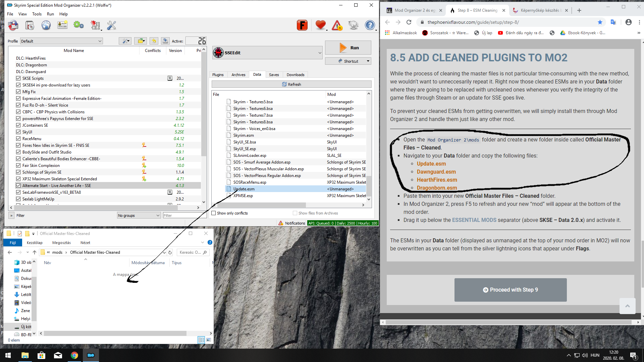Click the Mod Organizer update globe icon
Image resolution: width=644 pixels, height=362 pixels.
click(x=354, y=25)
